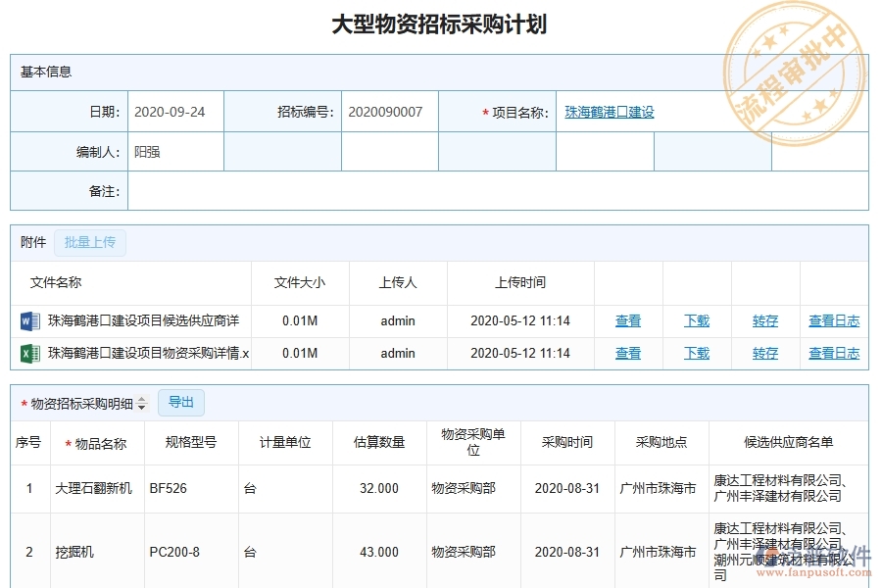The width and height of the screenshot is (882, 588).
Task: Click 查看日志 for the Excel attachment row
Action: (x=834, y=353)
